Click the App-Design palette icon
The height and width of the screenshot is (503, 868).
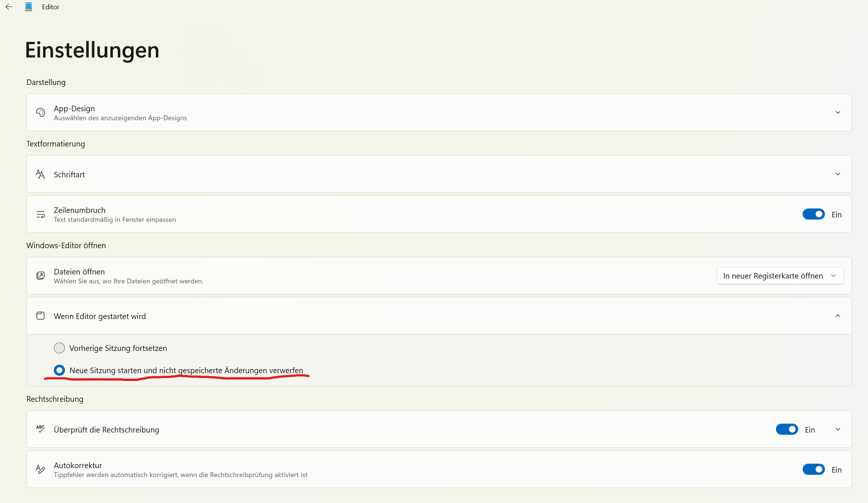(x=40, y=112)
